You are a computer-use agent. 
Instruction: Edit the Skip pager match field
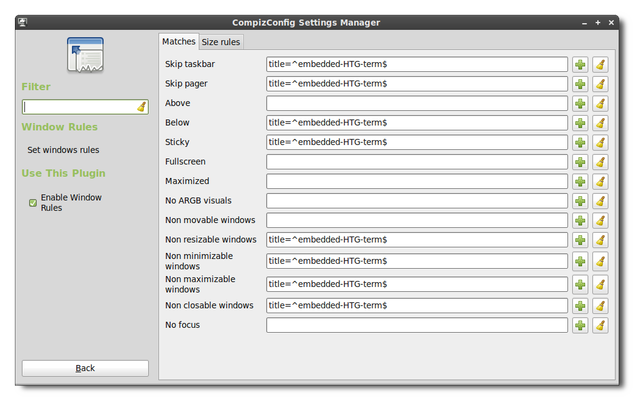coord(417,84)
